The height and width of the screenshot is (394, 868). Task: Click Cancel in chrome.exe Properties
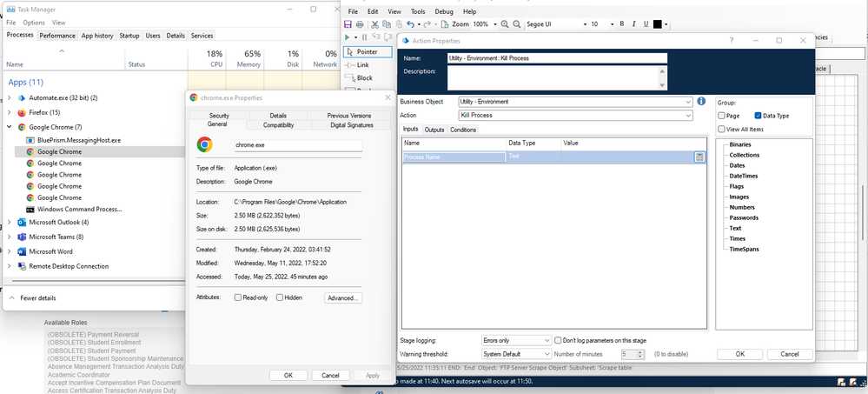[x=330, y=375]
